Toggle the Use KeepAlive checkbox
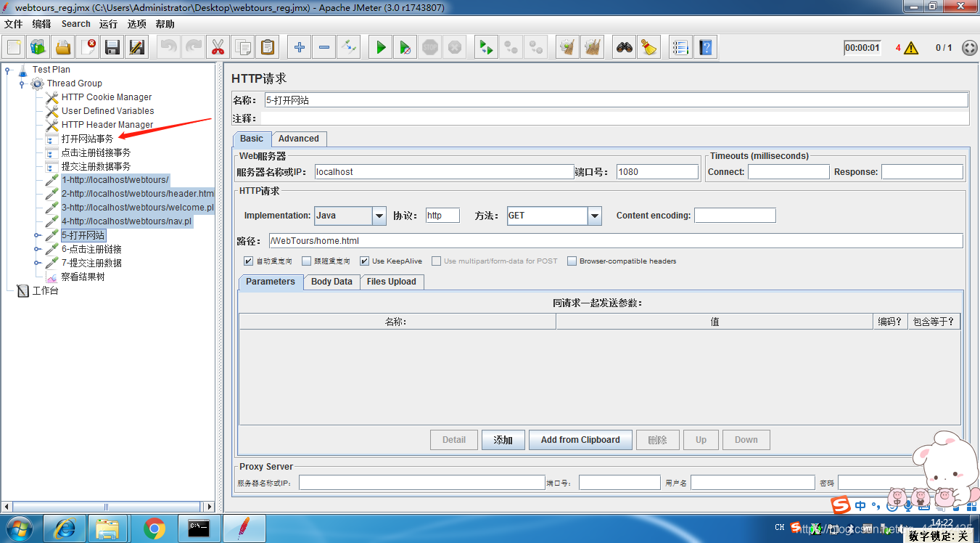 tap(365, 261)
